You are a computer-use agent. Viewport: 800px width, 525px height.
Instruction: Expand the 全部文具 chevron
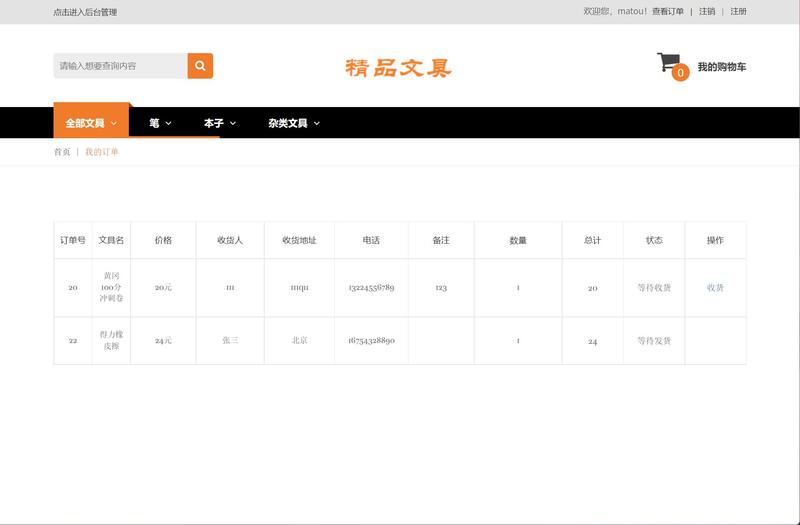tap(114, 123)
